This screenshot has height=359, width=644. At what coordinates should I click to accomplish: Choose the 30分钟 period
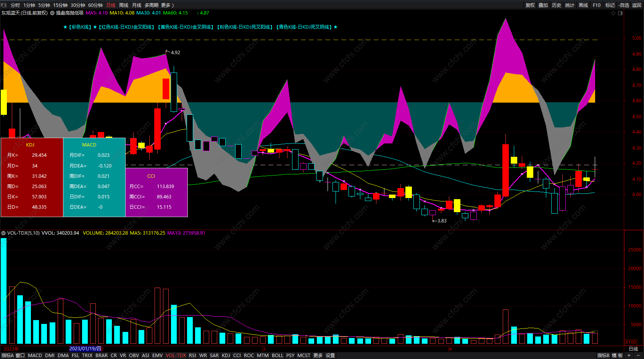[78, 5]
